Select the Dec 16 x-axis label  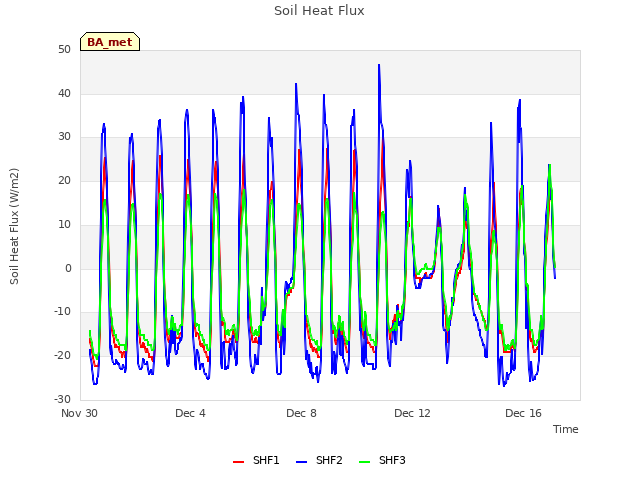click(x=523, y=413)
